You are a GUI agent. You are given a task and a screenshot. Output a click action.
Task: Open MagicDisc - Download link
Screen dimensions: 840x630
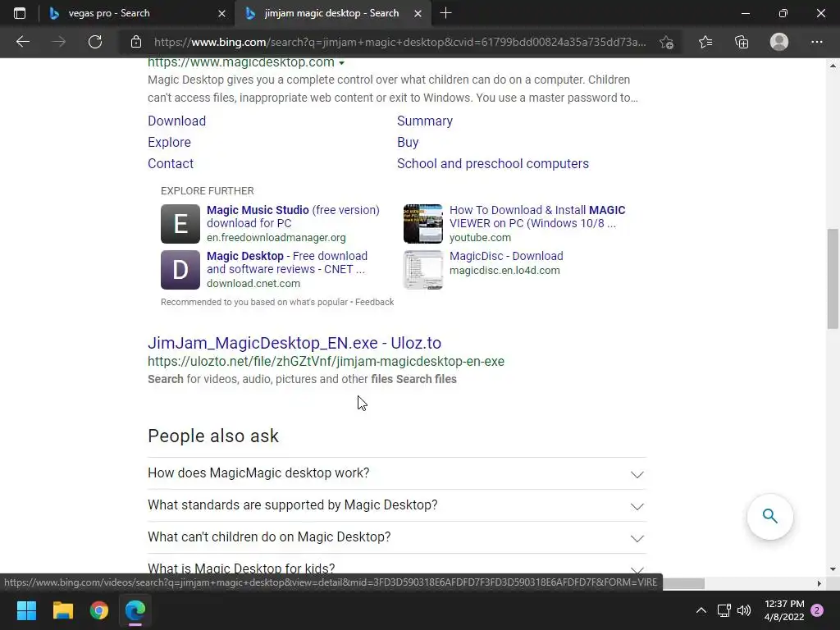pos(506,256)
